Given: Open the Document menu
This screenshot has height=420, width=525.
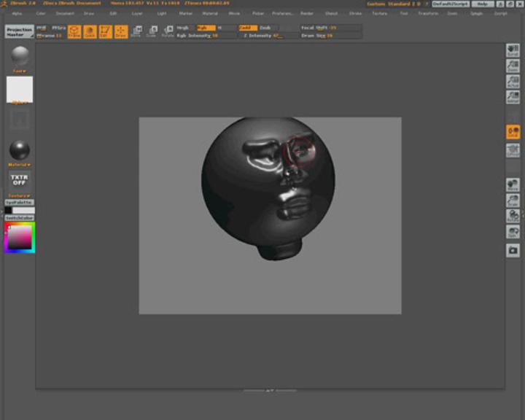Looking at the screenshot, I should tap(65, 13).
